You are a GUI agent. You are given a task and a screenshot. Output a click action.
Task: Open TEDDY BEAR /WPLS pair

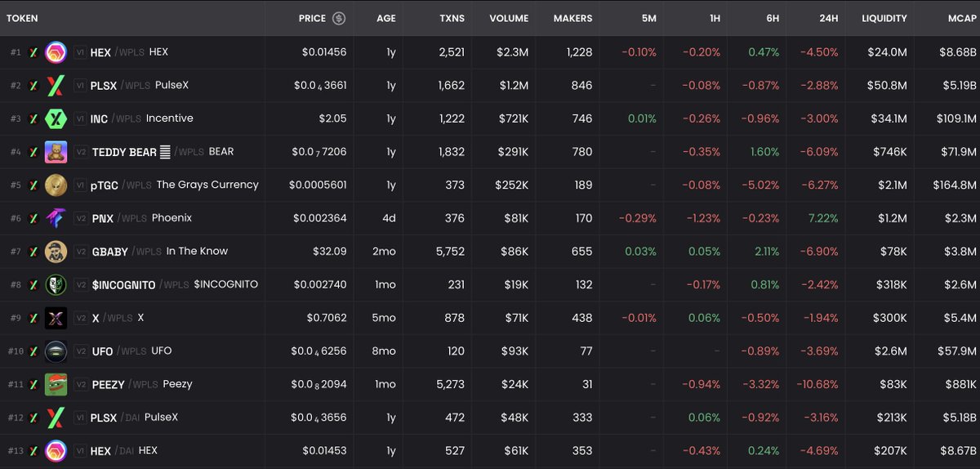(163, 152)
